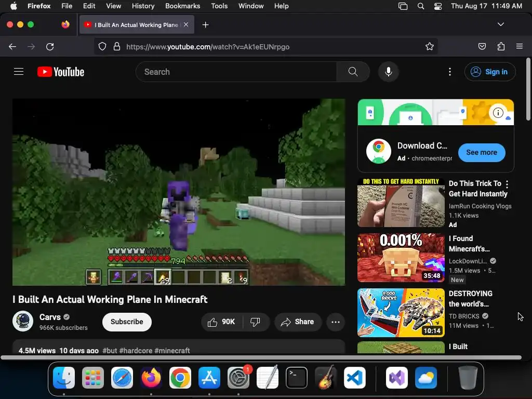
Task: Click See more on Chrome ad
Action: (x=482, y=152)
